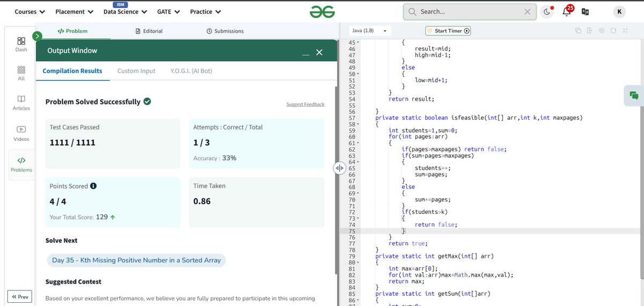This screenshot has height=306, width=644.
Task: Collapse code fold arrow at line 64
Action: (x=357, y=162)
